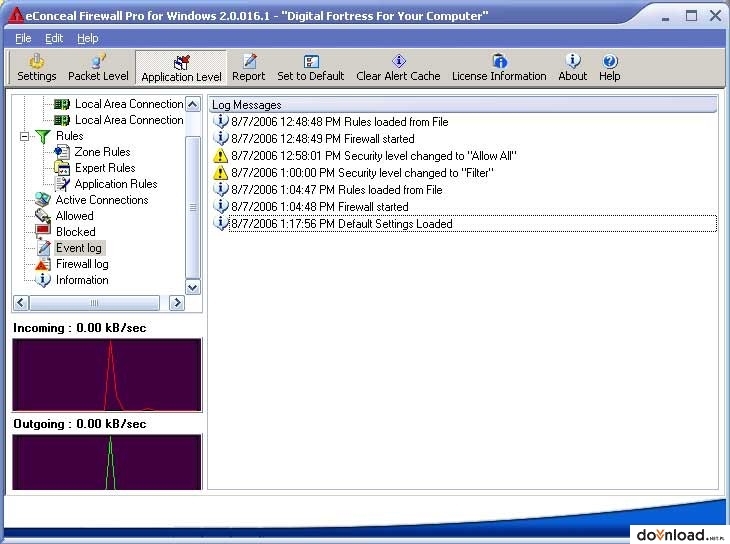This screenshot has width=730, height=544.
Task: Click the Outgoing traffic graph
Action: [107, 462]
